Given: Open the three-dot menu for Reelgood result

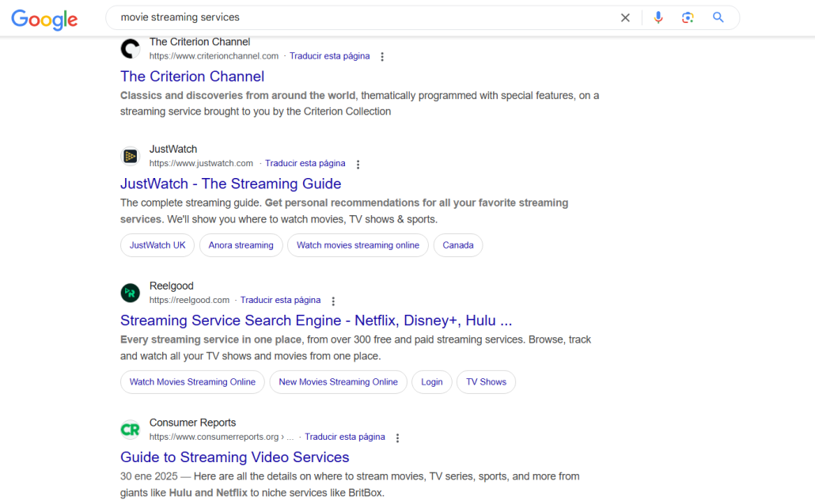Looking at the screenshot, I should (333, 301).
